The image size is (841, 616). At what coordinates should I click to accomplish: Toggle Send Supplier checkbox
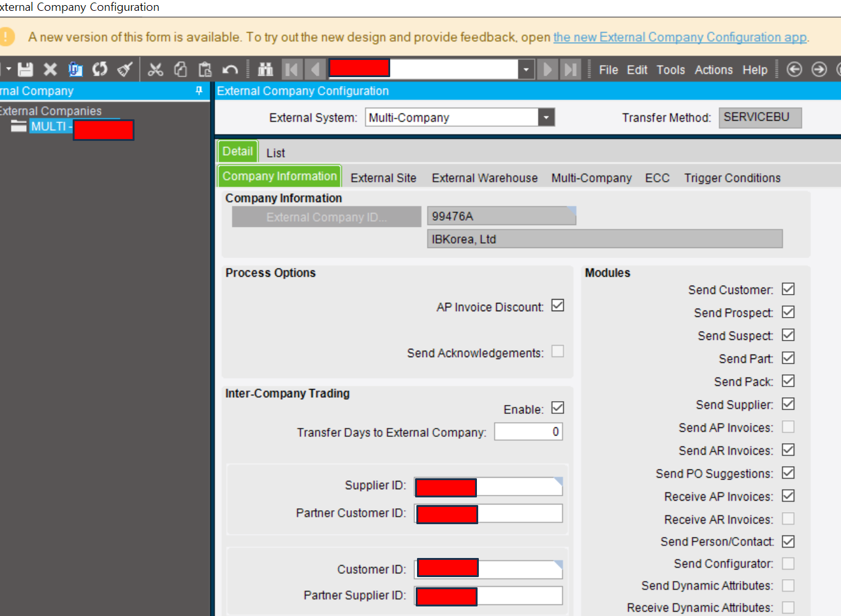(x=788, y=404)
